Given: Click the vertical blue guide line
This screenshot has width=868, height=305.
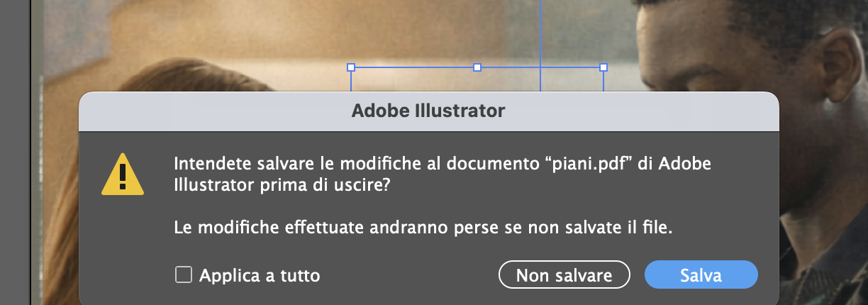Looking at the screenshot, I should (541, 35).
